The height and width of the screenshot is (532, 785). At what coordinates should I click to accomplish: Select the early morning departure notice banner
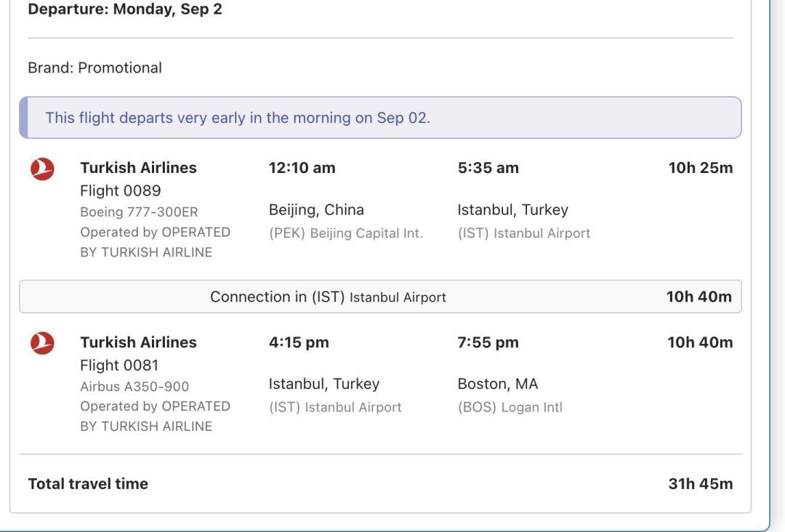point(380,118)
